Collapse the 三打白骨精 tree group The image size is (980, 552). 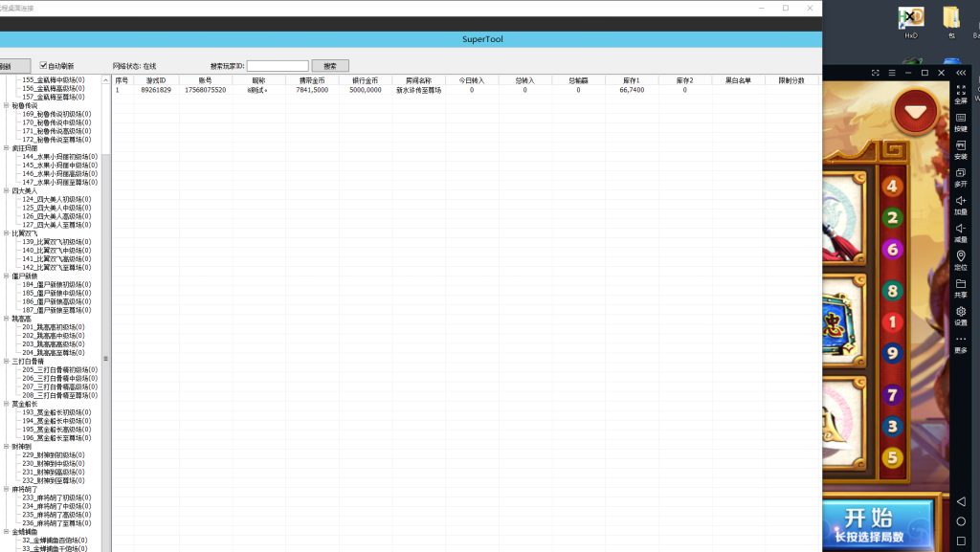click(x=7, y=361)
